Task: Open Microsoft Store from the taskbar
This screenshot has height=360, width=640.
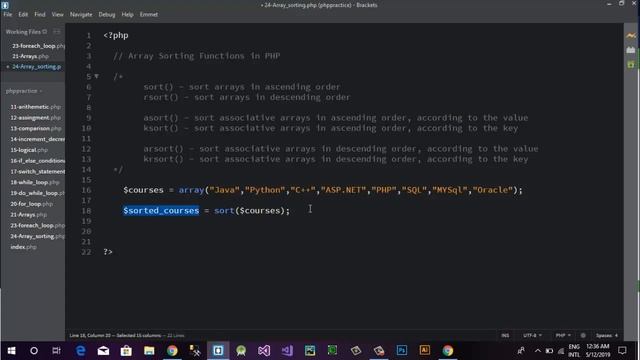Action: 126,351
